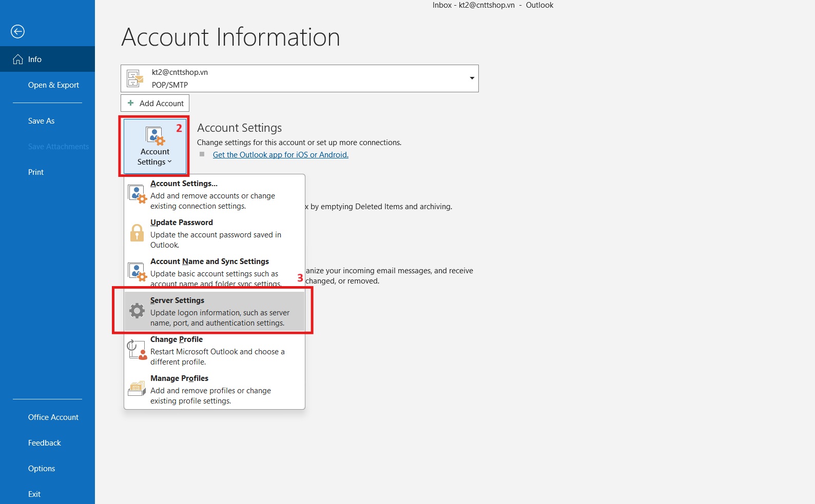815x504 pixels.
Task: Click the 'Inbox - kt2@cnttshop.vn - Outlook' window title
Action: pos(493,5)
